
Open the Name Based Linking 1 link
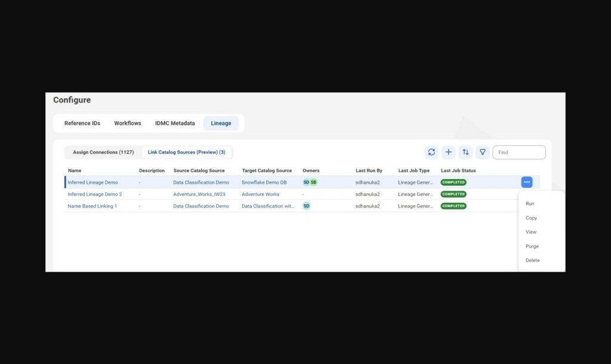tap(92, 206)
